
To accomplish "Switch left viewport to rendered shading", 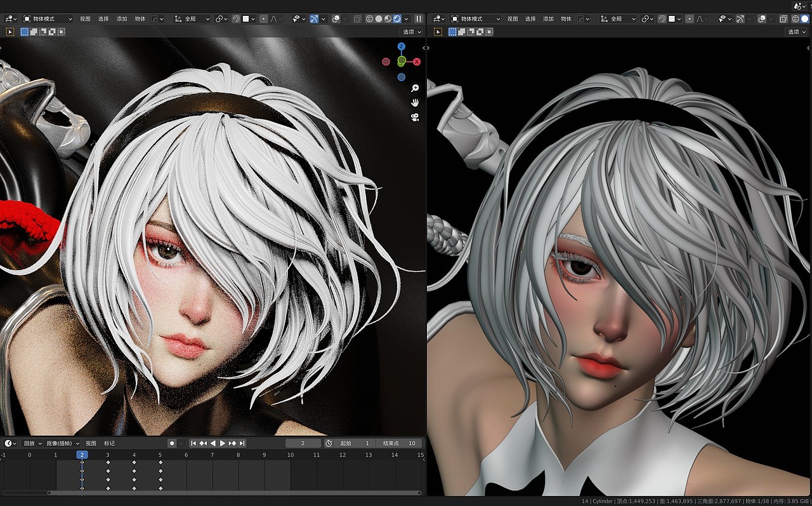I will pos(396,19).
